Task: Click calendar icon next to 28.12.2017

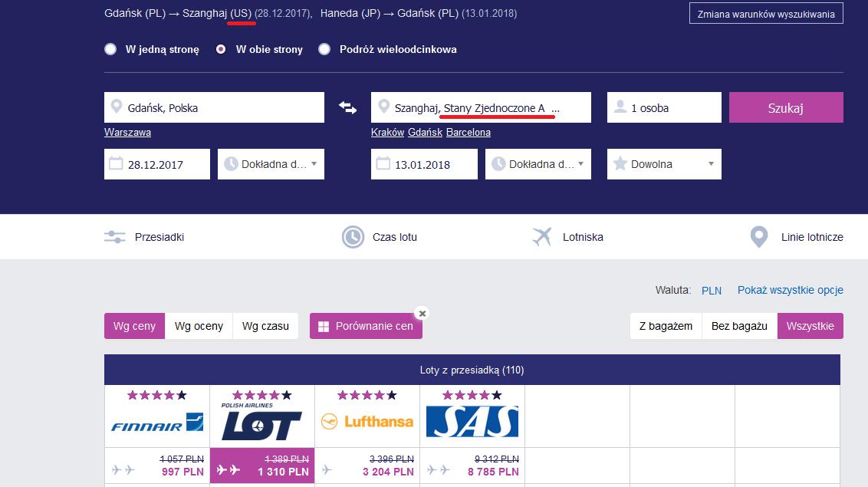Action: point(116,163)
